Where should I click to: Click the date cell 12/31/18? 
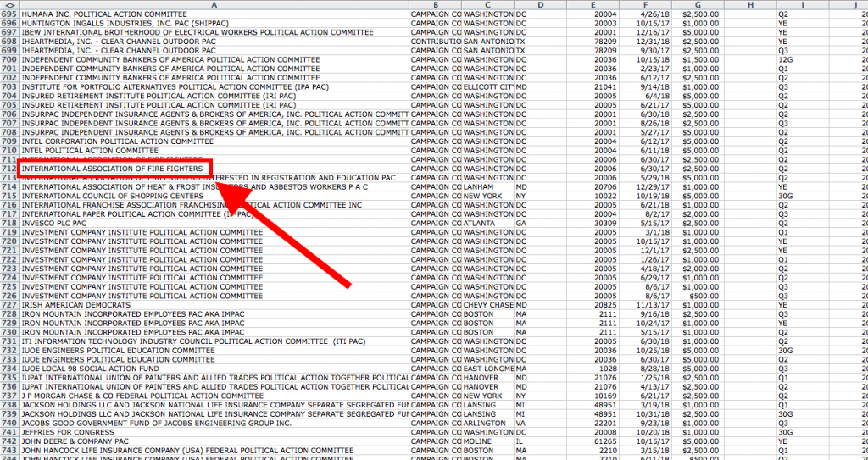coord(645,42)
